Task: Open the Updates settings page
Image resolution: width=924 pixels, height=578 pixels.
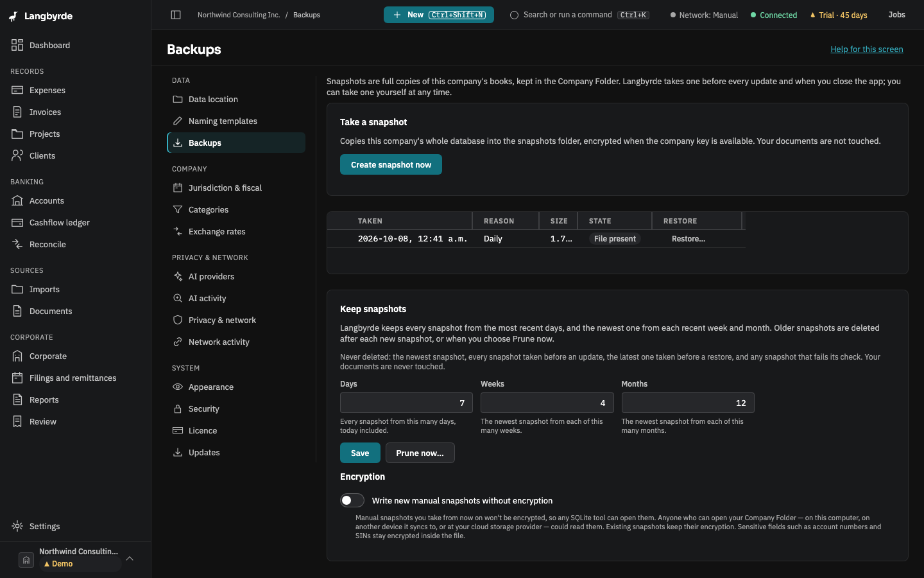Action: point(236,452)
